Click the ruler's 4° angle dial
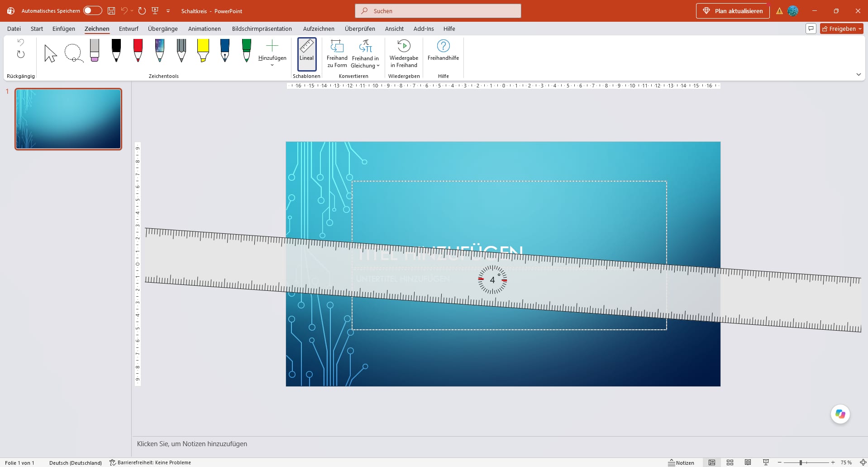868x467 pixels. 492,280
